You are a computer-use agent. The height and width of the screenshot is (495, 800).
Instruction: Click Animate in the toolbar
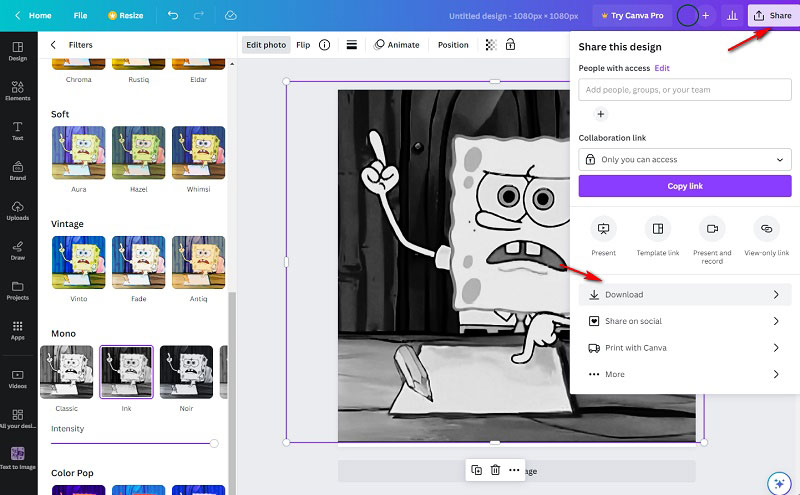pos(397,45)
